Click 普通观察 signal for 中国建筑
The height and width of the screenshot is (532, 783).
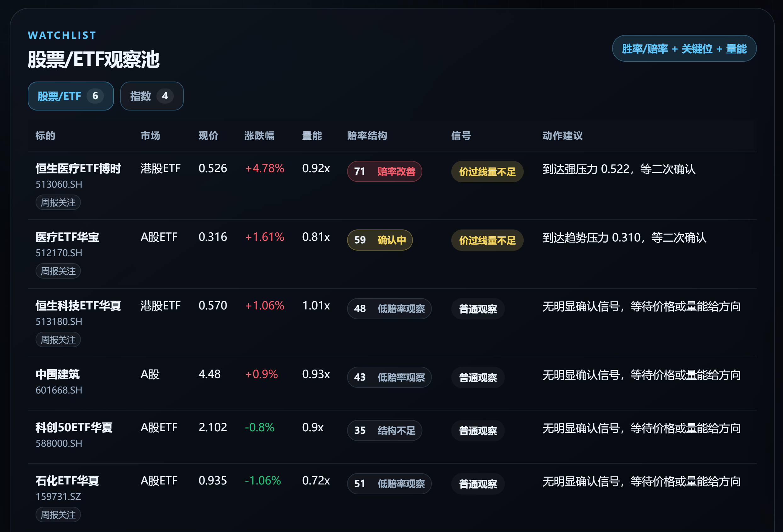pos(478,377)
